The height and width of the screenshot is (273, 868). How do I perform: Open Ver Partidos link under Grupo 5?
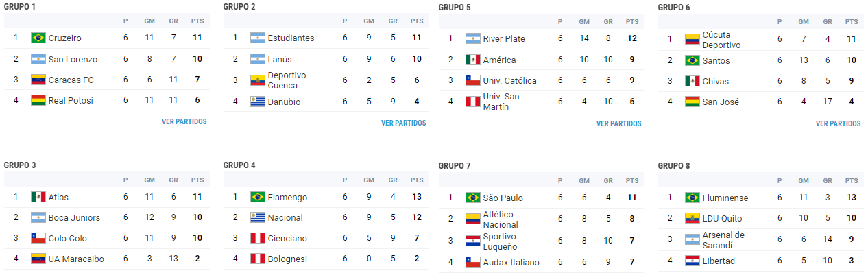tap(618, 124)
